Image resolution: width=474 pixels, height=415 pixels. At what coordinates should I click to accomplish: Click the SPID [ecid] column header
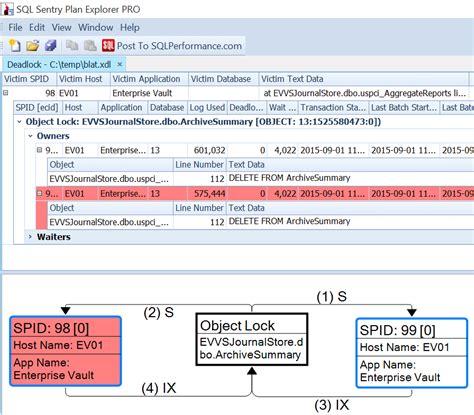(38, 108)
